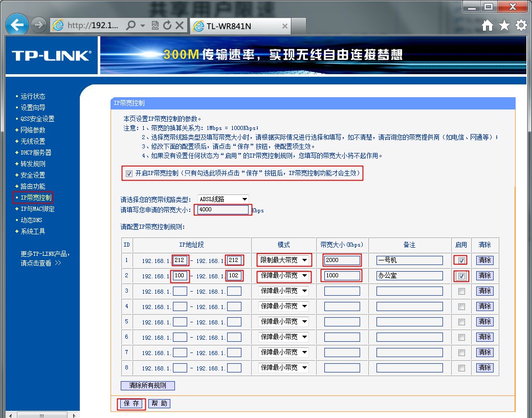Click the address bar URL field

(93, 25)
